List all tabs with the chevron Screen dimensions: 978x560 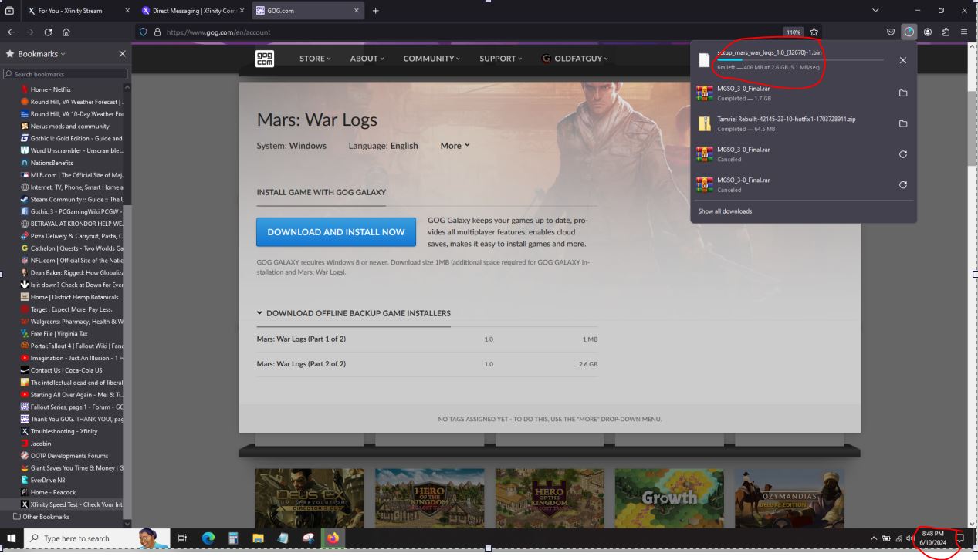pyautogui.click(x=875, y=11)
